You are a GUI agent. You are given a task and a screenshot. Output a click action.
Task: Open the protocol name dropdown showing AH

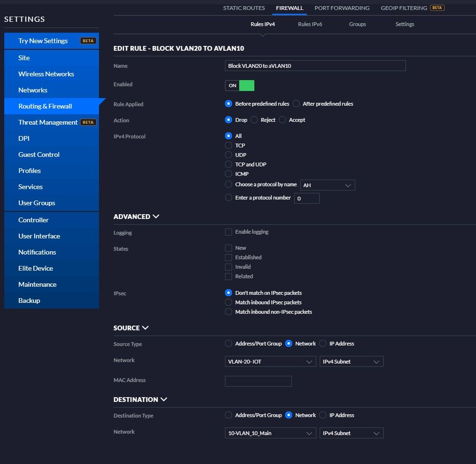(x=327, y=185)
